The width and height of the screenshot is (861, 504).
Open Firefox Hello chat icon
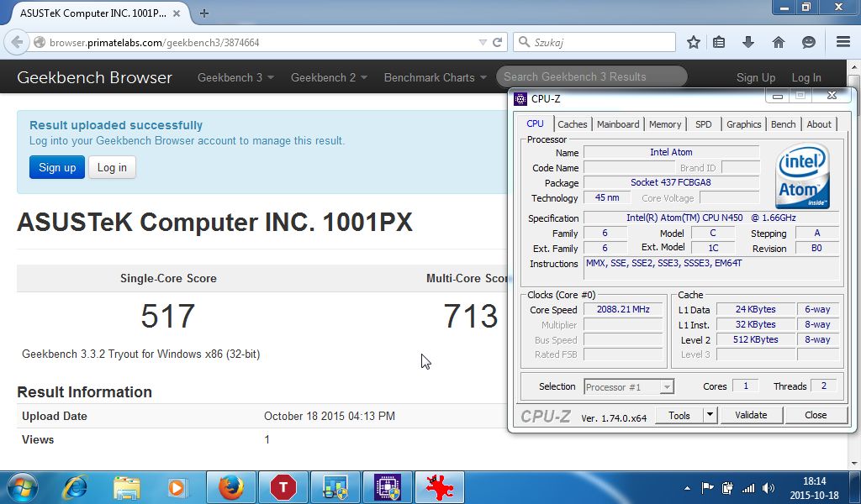pos(808,42)
